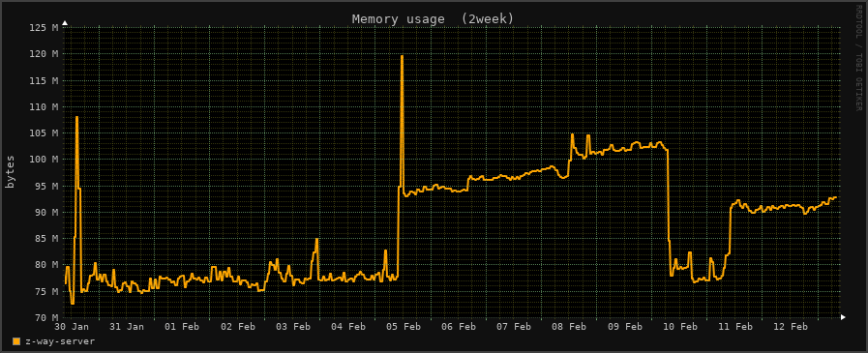
Task: Click the "01 Feb" date label
Action: pyautogui.click(x=182, y=327)
